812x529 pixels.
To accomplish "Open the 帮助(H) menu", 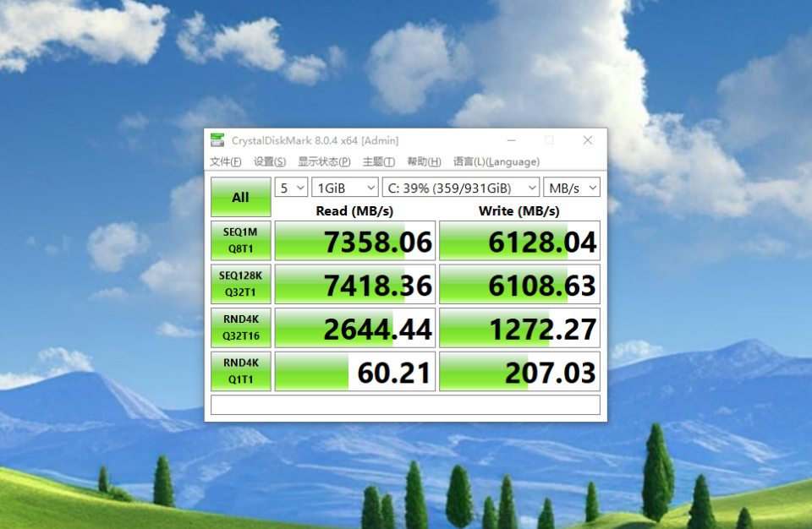I will tap(424, 161).
